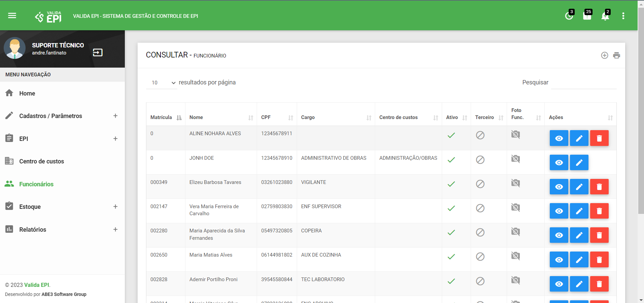Delete the Ademir Portilho Proni record
Screen dimensions: 644x303
(599, 284)
